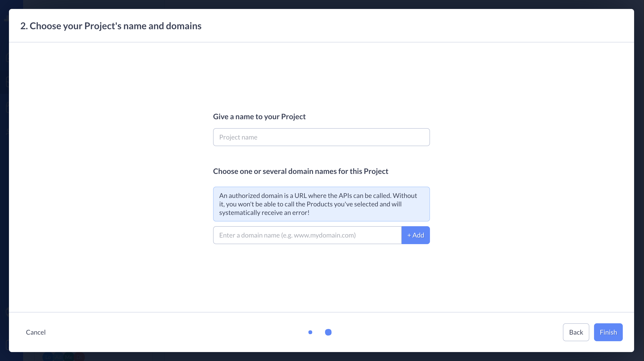Click the dimmed Di badge behind dialog
644x361 pixels.
point(79,357)
